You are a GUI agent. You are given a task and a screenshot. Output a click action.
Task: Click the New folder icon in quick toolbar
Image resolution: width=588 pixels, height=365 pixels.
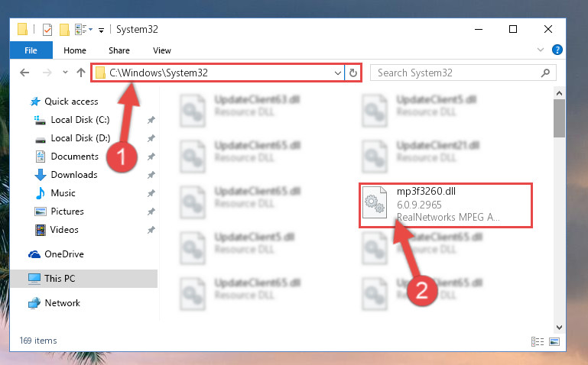(x=64, y=29)
